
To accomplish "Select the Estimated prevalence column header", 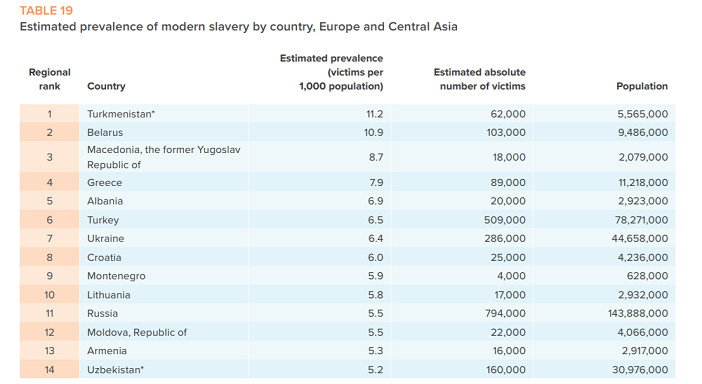I will tap(331, 72).
